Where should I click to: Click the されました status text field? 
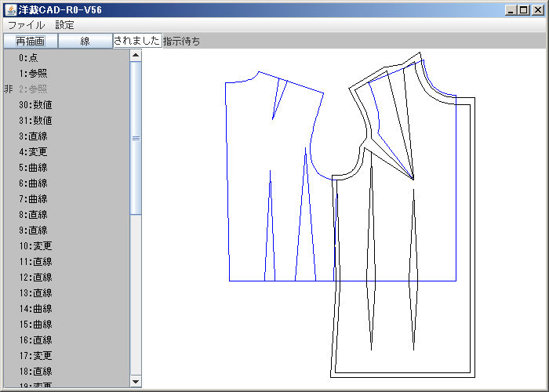[137, 41]
